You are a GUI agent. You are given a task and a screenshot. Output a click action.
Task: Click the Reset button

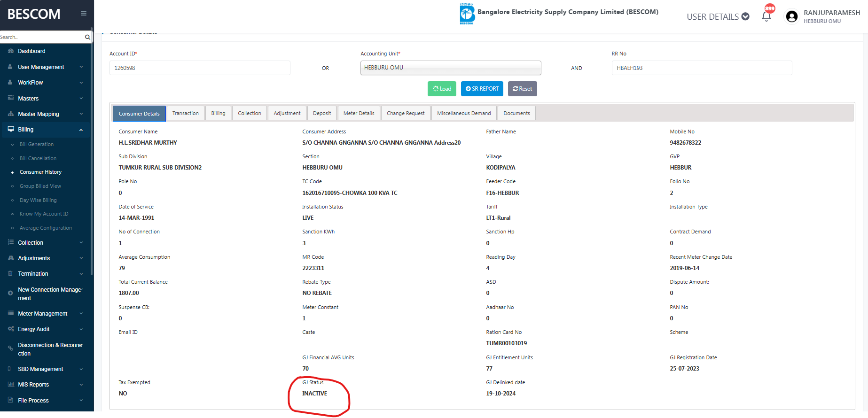point(523,89)
